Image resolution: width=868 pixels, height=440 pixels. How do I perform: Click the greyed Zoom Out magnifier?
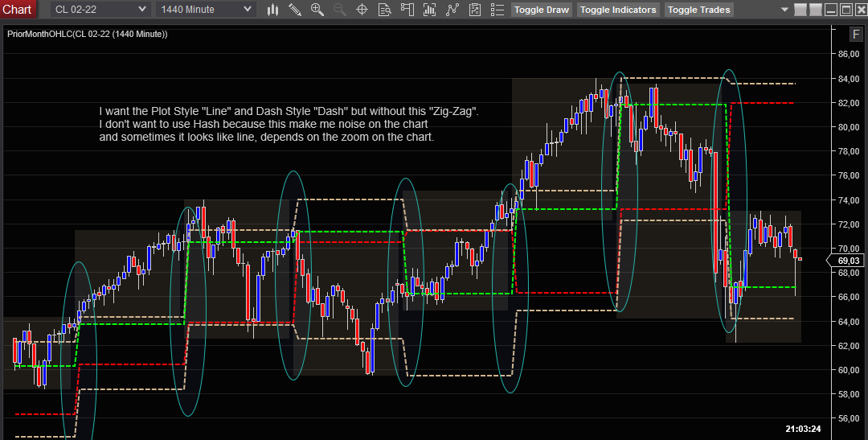(339, 10)
